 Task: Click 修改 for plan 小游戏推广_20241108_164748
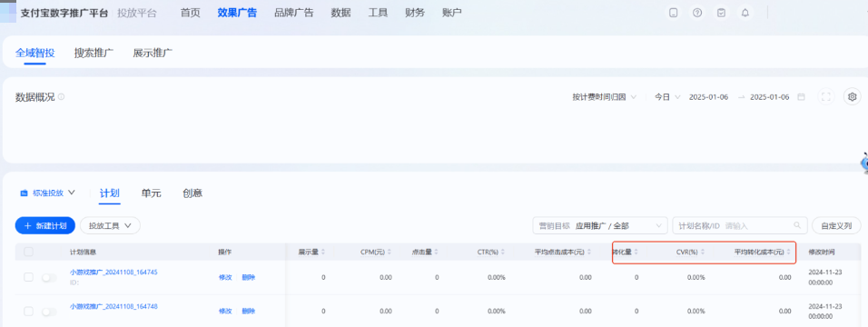click(x=225, y=312)
